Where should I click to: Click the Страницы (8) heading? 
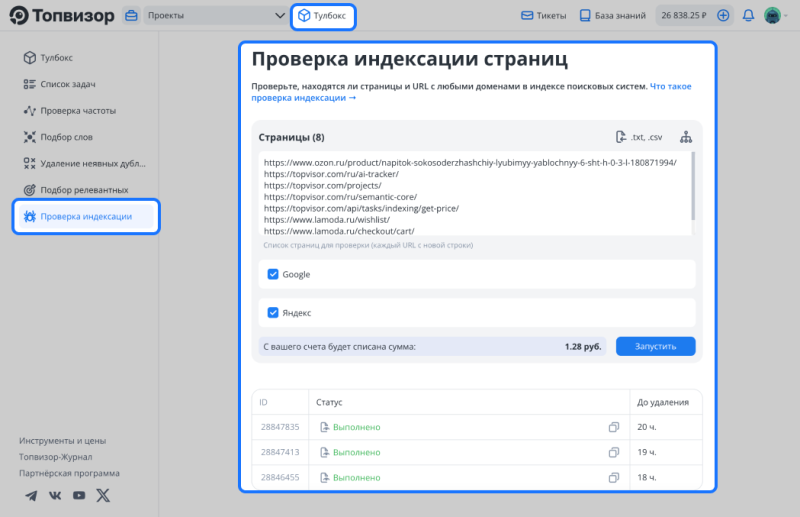[x=291, y=137]
